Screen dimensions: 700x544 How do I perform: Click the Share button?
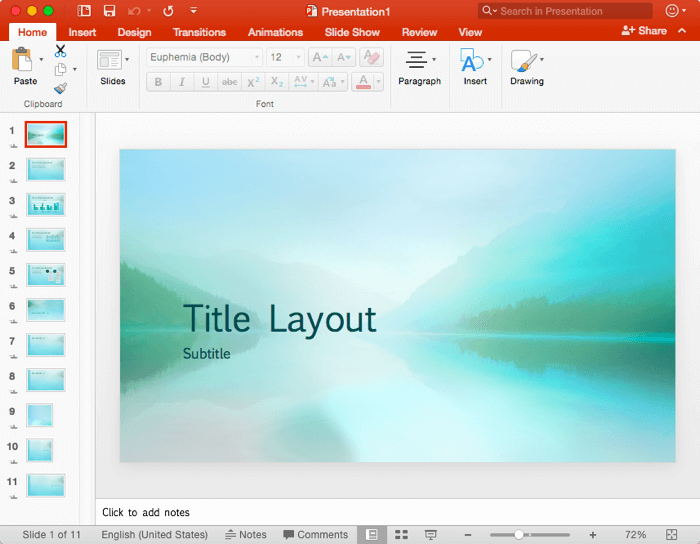(x=644, y=31)
